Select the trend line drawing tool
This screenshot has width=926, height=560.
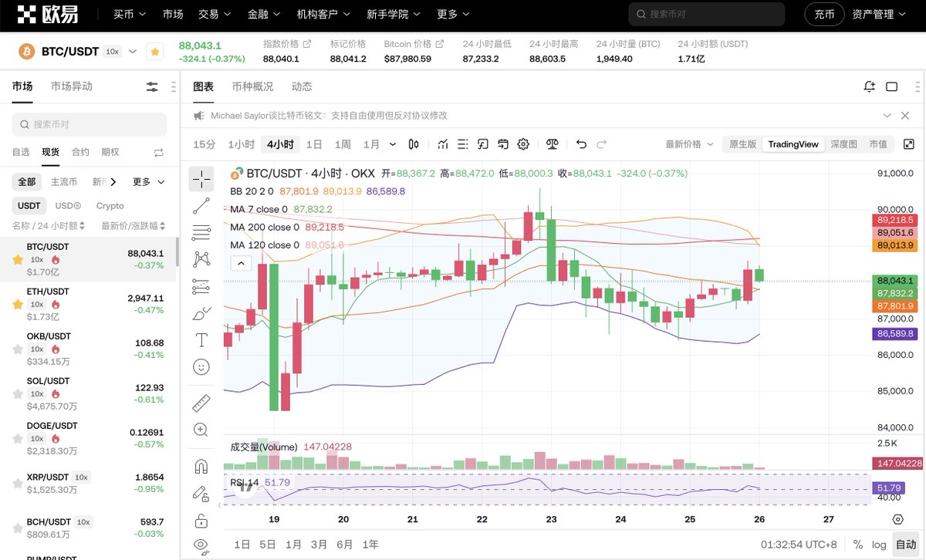point(201,206)
